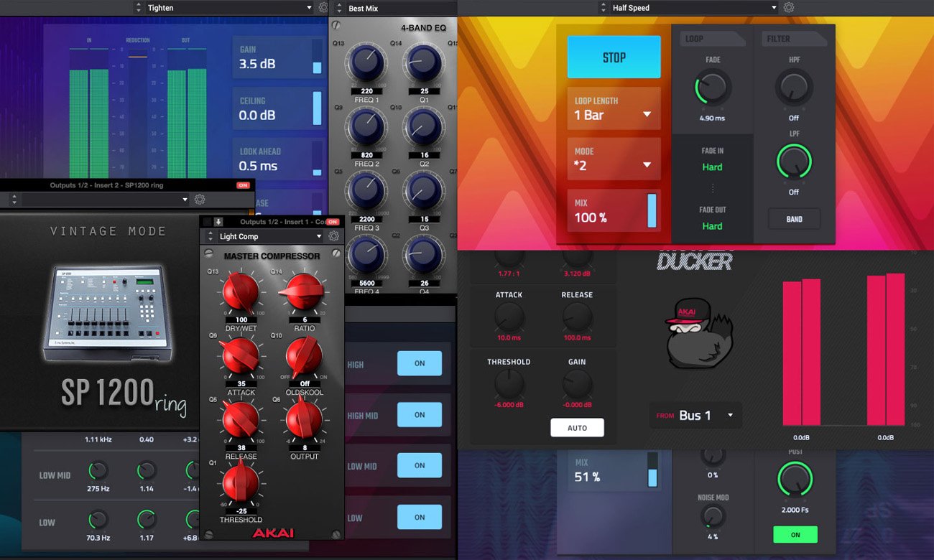Adjust the MIX 100 % slider
The image size is (934, 560).
[652, 210]
